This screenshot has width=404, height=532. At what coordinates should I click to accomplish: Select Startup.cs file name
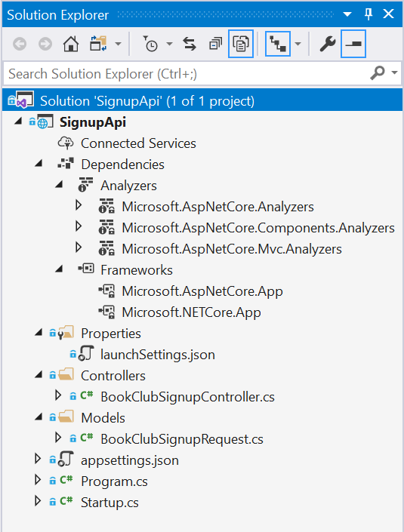109,503
